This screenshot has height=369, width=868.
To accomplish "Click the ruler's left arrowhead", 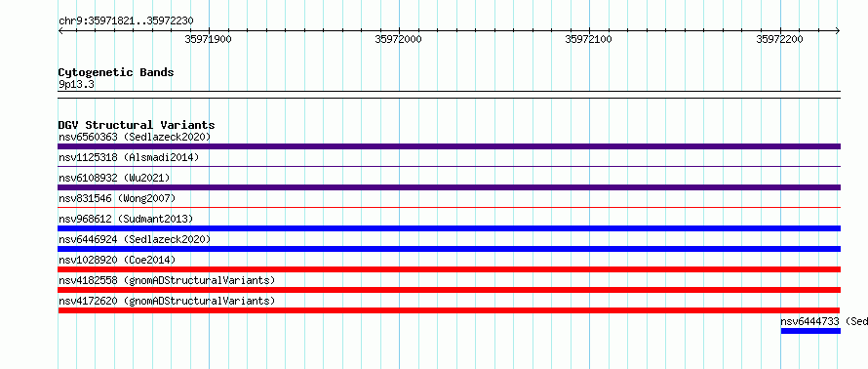I will coord(60,30).
